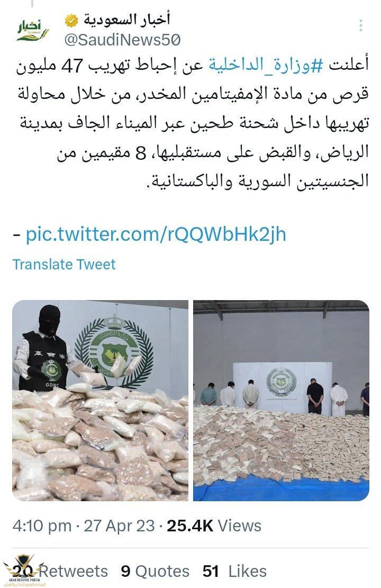This screenshot has width=381, height=588.
Task: Show the 51 Likes list
Action: 234,572
